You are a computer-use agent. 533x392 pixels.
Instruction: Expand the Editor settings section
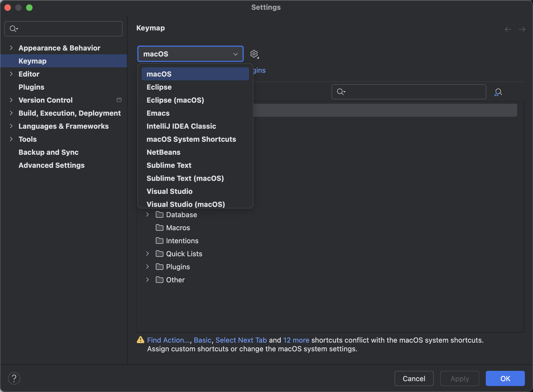click(x=11, y=74)
